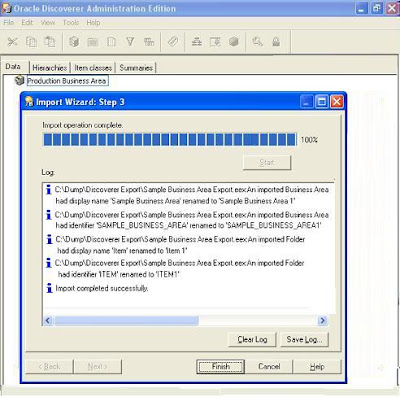Minimize the Oracle Discoverer main window
The height and width of the screenshot is (397, 400).
click(361, 8)
